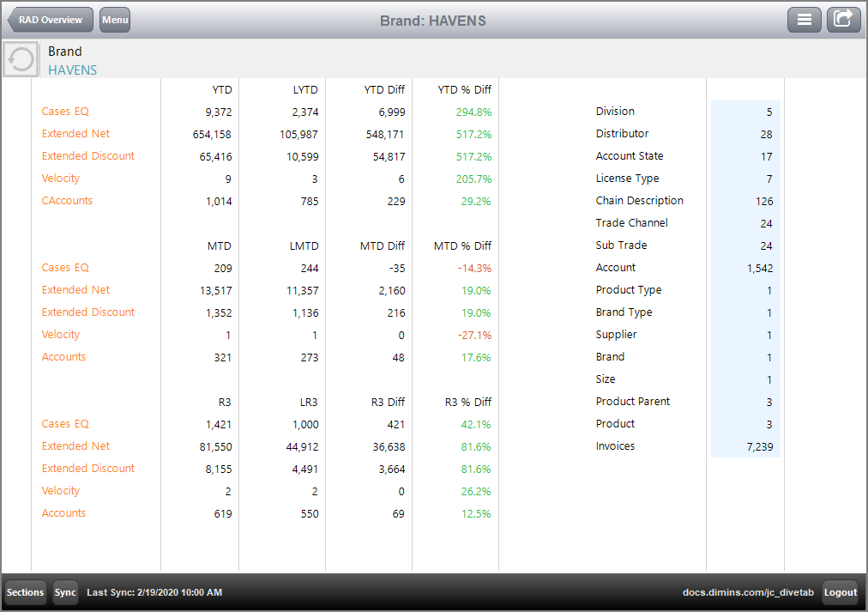This screenshot has height=612, width=868.
Task: Click the Chain Description dimension row
Action: pos(637,200)
